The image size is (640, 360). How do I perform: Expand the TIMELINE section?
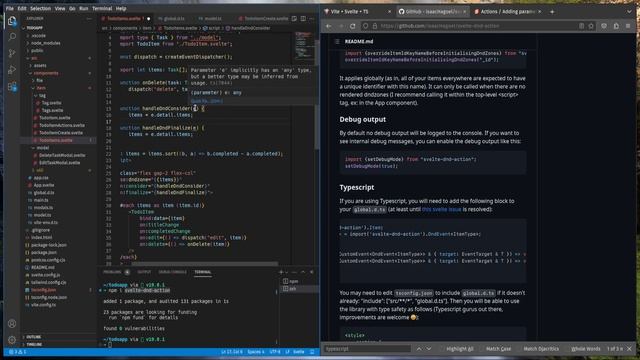(x=34, y=344)
